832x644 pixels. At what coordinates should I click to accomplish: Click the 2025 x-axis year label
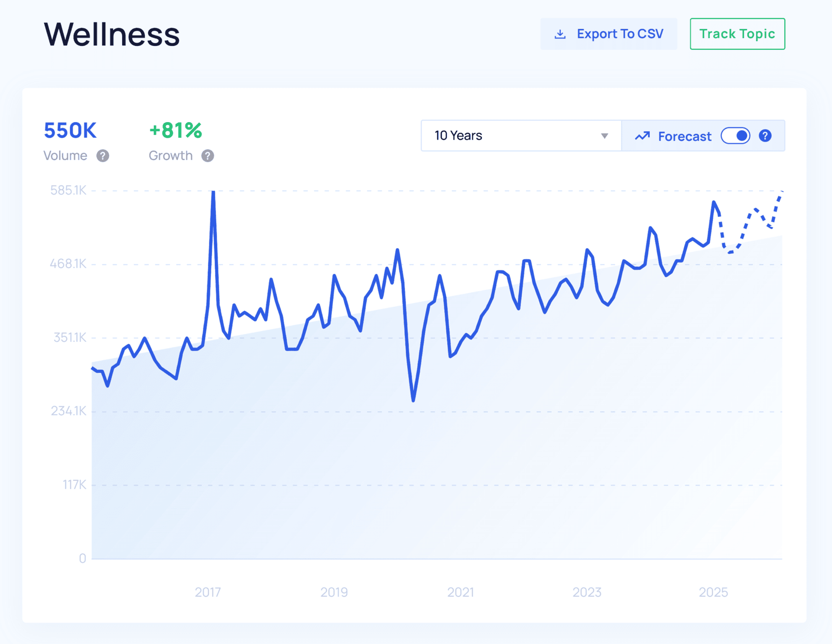tap(713, 592)
